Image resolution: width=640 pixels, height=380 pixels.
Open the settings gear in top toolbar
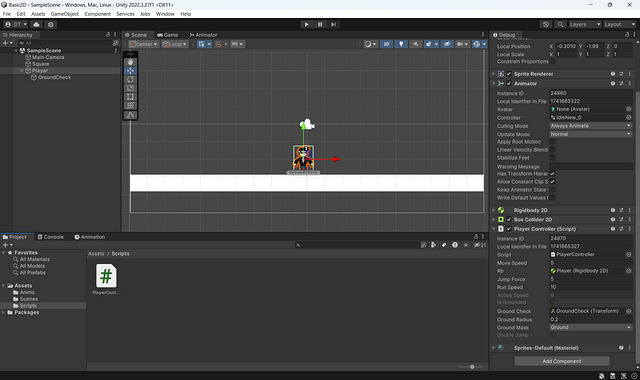51,24
